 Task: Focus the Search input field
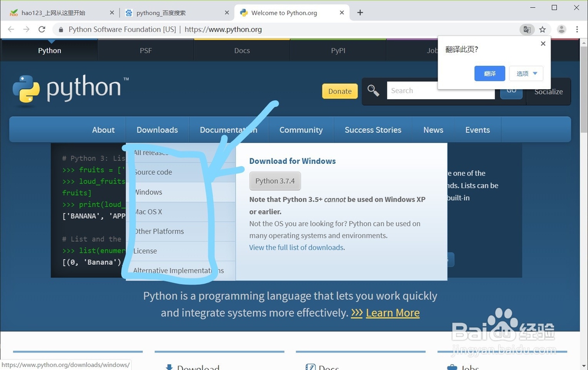click(x=440, y=90)
